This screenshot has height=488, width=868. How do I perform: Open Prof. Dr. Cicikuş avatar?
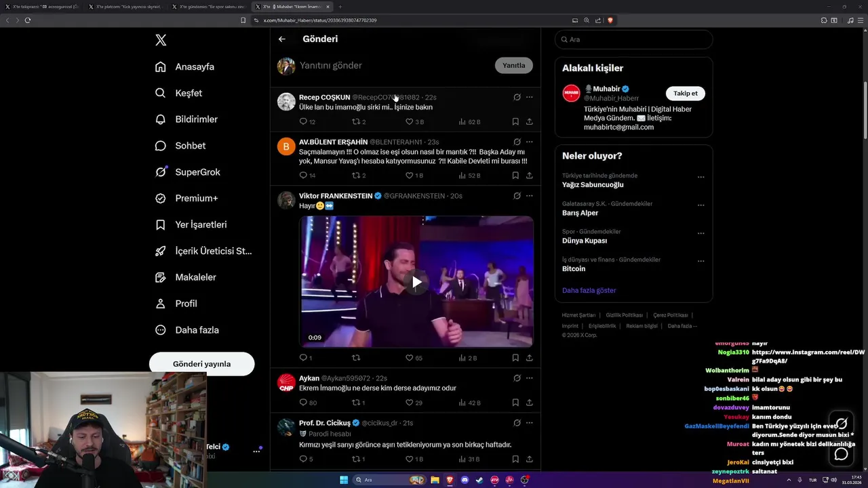tap(286, 428)
